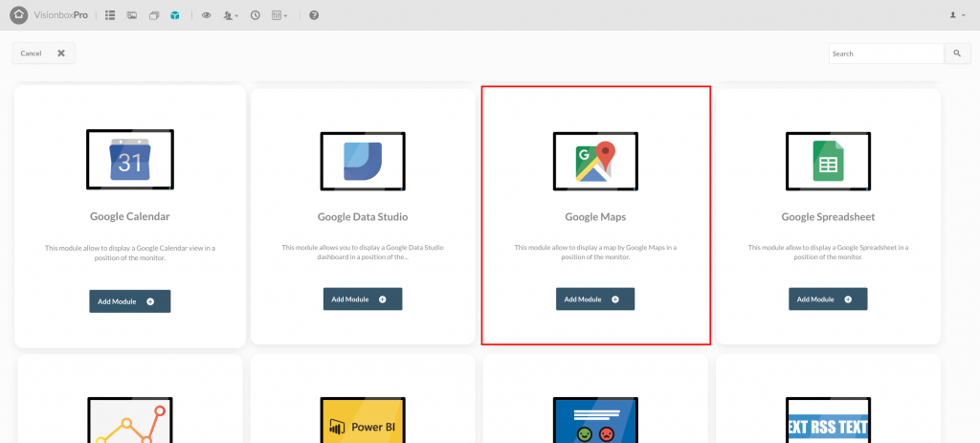Screen dimensions: 980x443
Task: Open the list view icon in toolbar
Action: (110, 15)
